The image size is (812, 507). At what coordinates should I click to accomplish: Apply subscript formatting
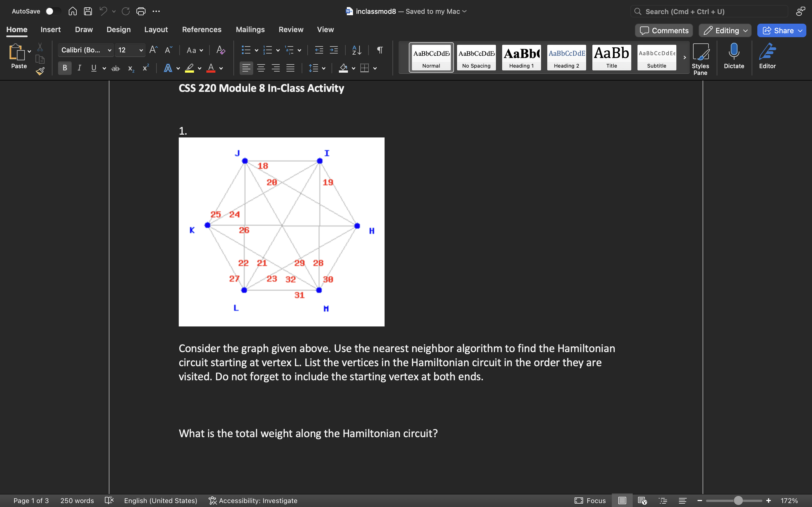[131, 68]
